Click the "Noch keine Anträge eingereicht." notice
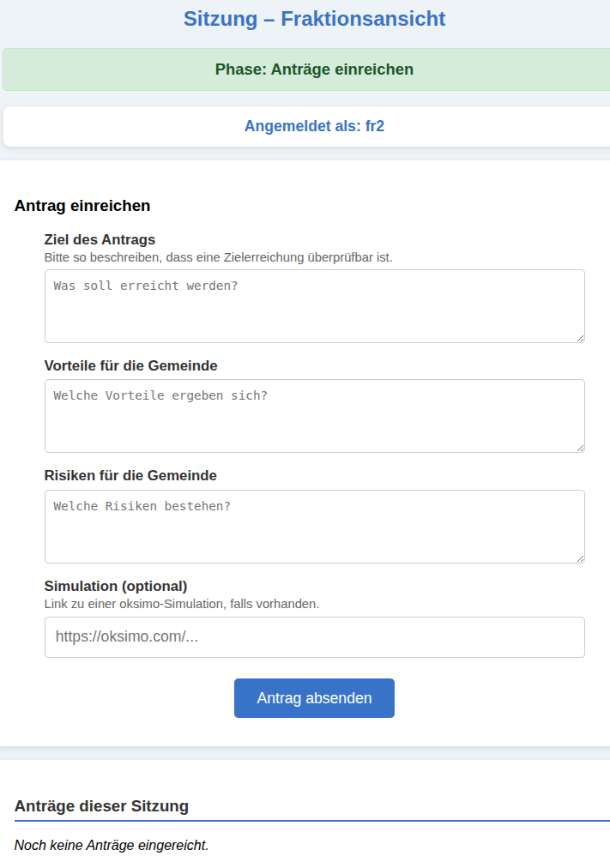Image resolution: width=610 pixels, height=868 pixels. tap(112, 845)
